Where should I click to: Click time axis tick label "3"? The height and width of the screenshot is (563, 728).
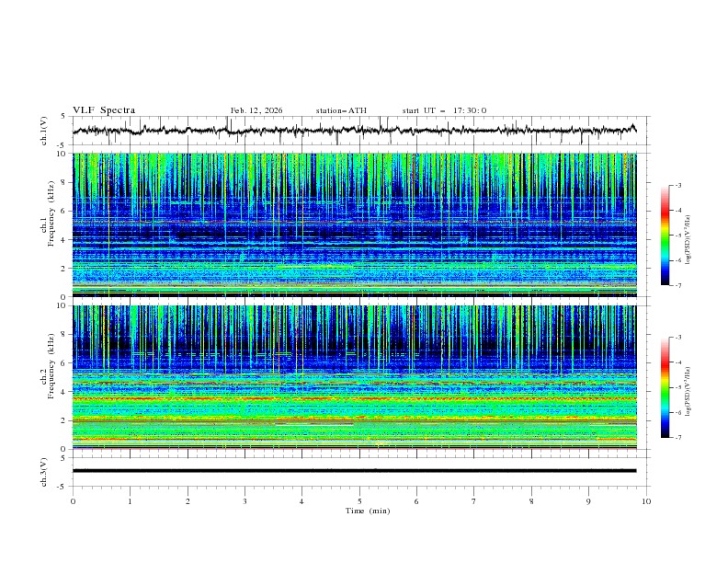tap(245, 501)
